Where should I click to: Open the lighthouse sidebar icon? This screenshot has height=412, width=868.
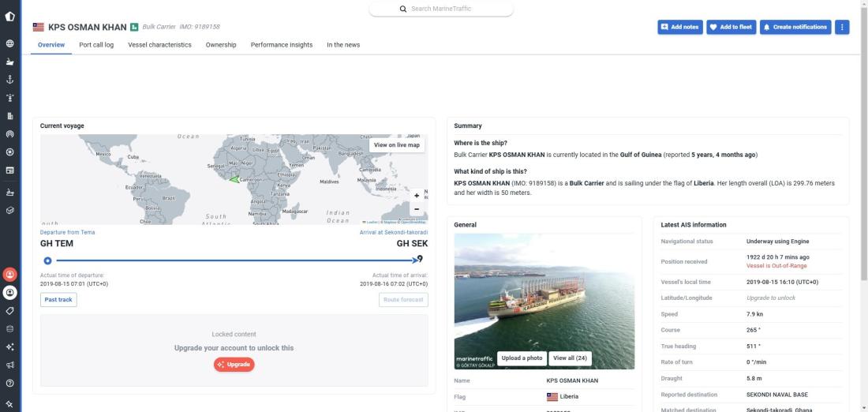tap(9, 98)
